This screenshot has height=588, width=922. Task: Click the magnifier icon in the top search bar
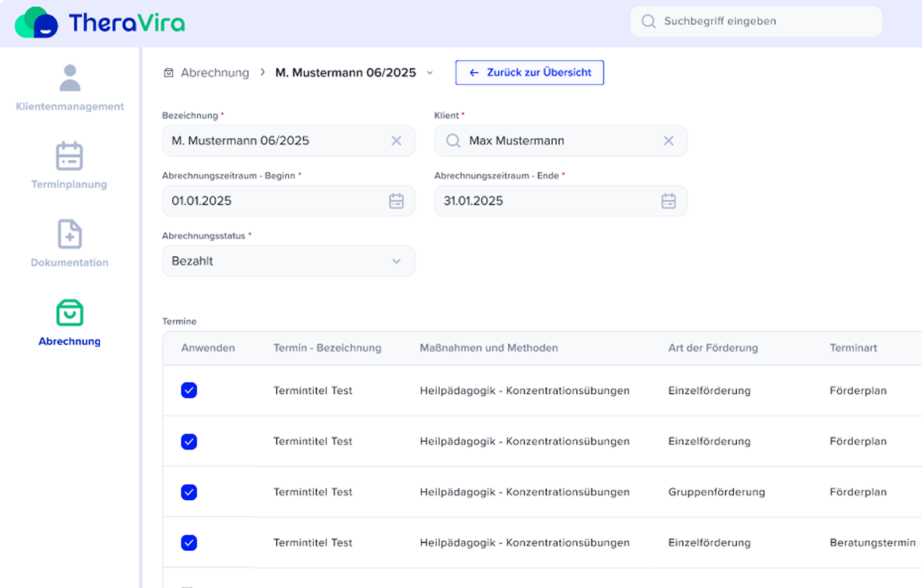(x=648, y=21)
